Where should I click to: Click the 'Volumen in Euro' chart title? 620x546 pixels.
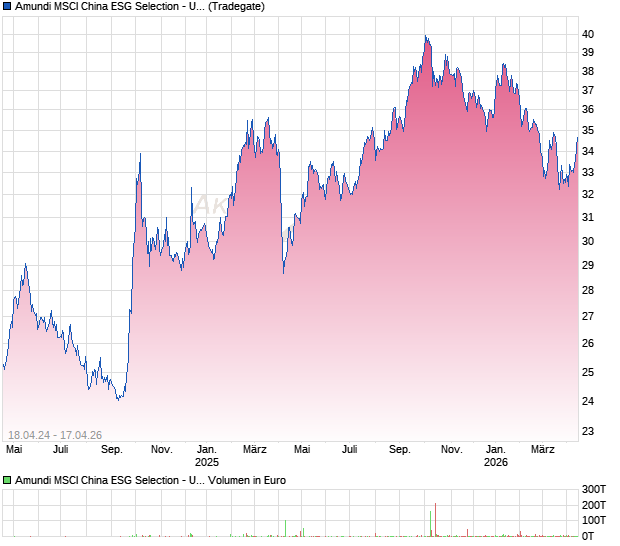[x=150, y=480]
